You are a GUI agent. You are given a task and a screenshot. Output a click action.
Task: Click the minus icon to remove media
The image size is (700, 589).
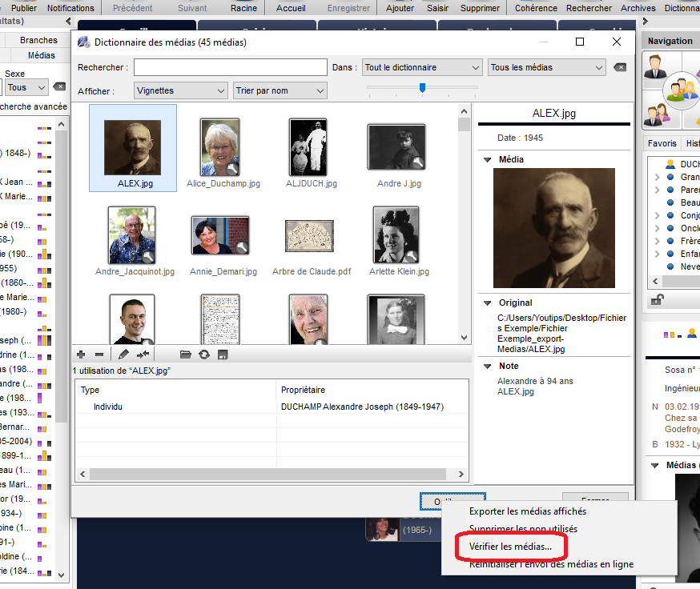click(99, 355)
